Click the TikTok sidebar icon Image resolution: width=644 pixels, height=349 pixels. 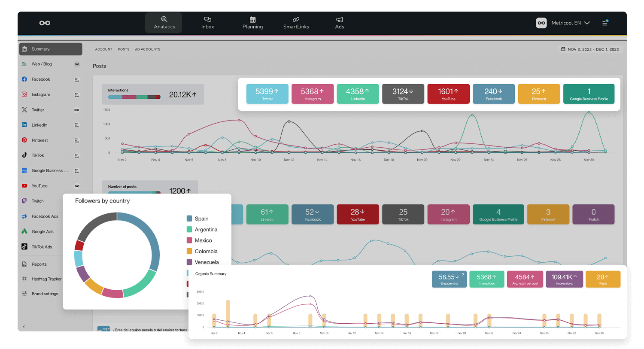point(24,155)
